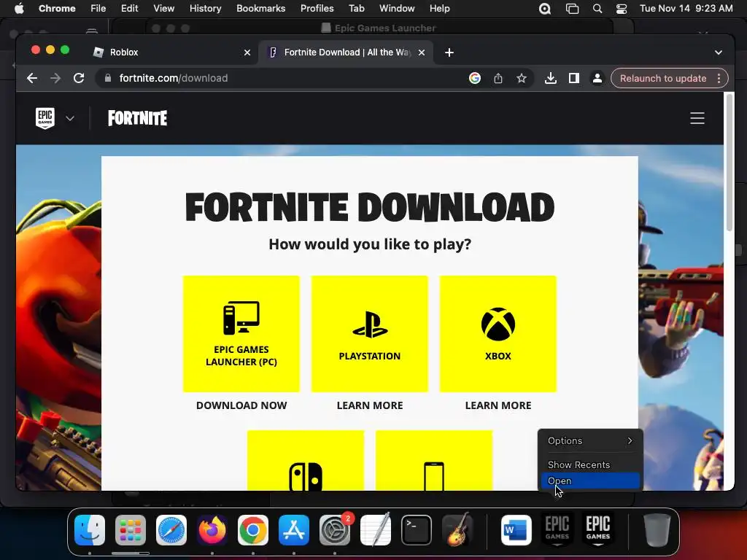
Task: Choose Open in the Dock context menu
Action: 590,481
